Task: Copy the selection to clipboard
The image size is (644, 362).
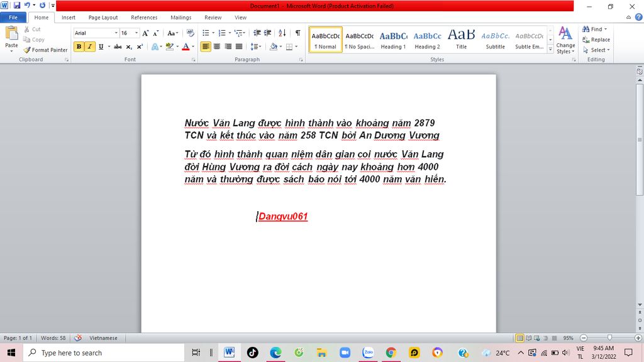Action: (x=34, y=40)
